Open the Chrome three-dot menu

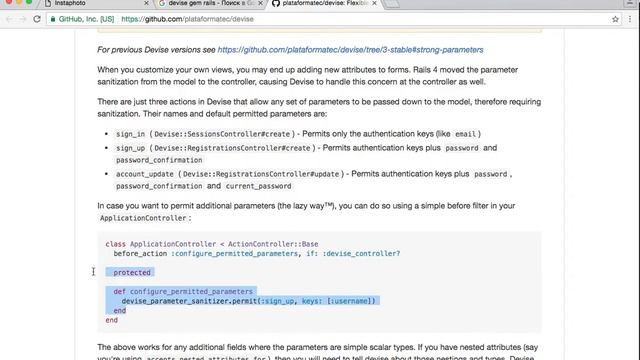(630, 19)
